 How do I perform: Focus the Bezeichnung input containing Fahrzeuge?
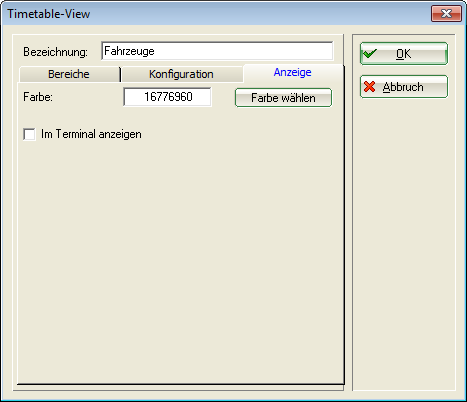(217, 51)
